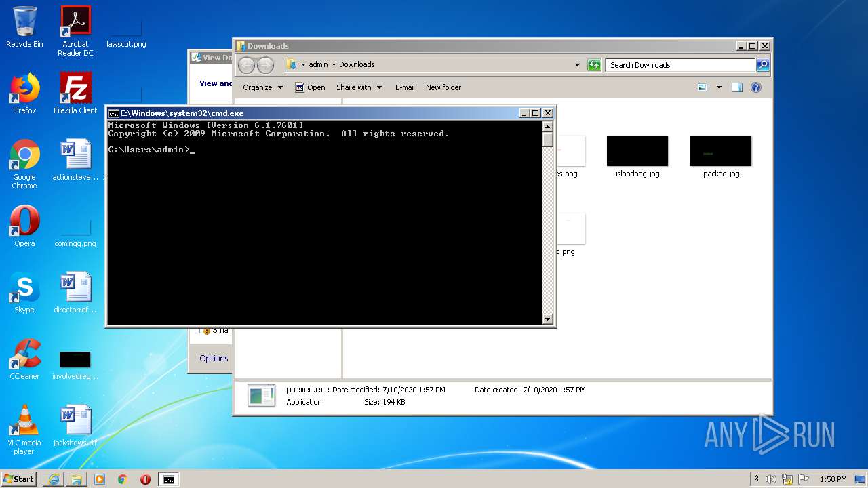Click New folder toolbar button

click(443, 87)
